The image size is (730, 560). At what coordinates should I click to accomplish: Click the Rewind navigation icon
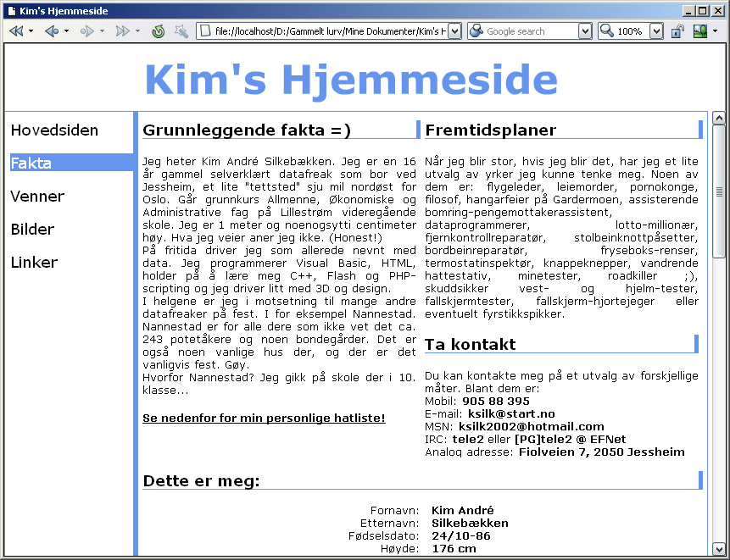click(x=16, y=31)
